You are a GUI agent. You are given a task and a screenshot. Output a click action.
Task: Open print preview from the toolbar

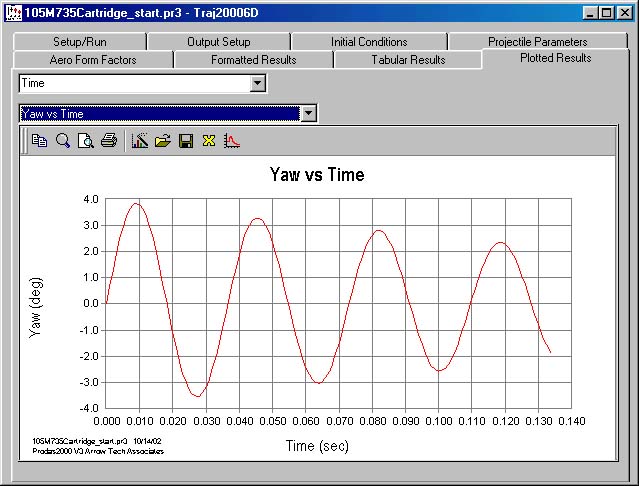coord(86,141)
